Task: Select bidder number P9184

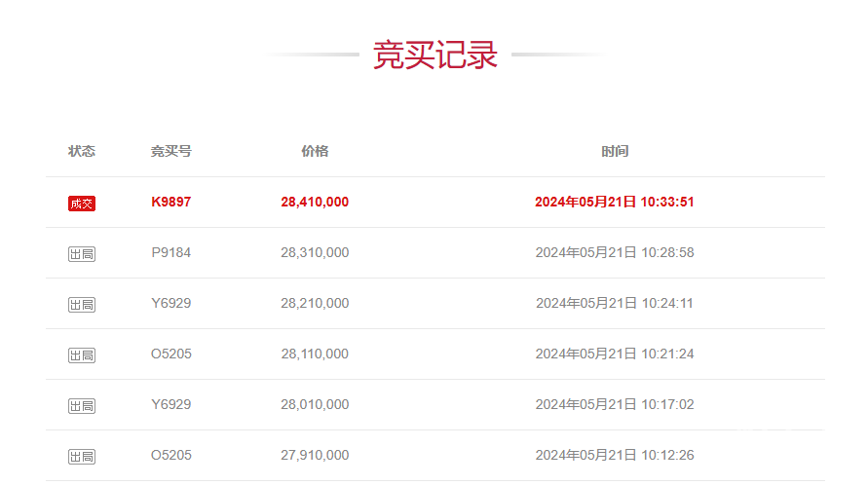Action: pyautogui.click(x=171, y=253)
